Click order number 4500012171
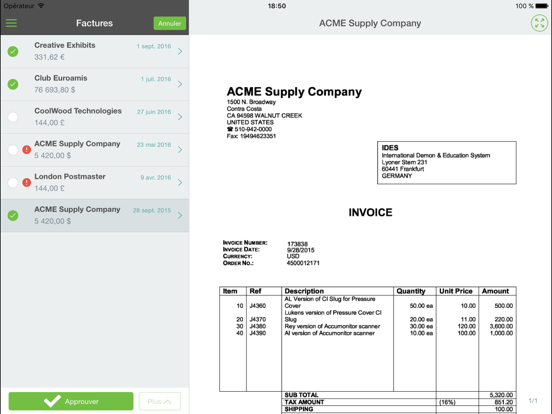The width and height of the screenshot is (552, 414). coord(303,263)
